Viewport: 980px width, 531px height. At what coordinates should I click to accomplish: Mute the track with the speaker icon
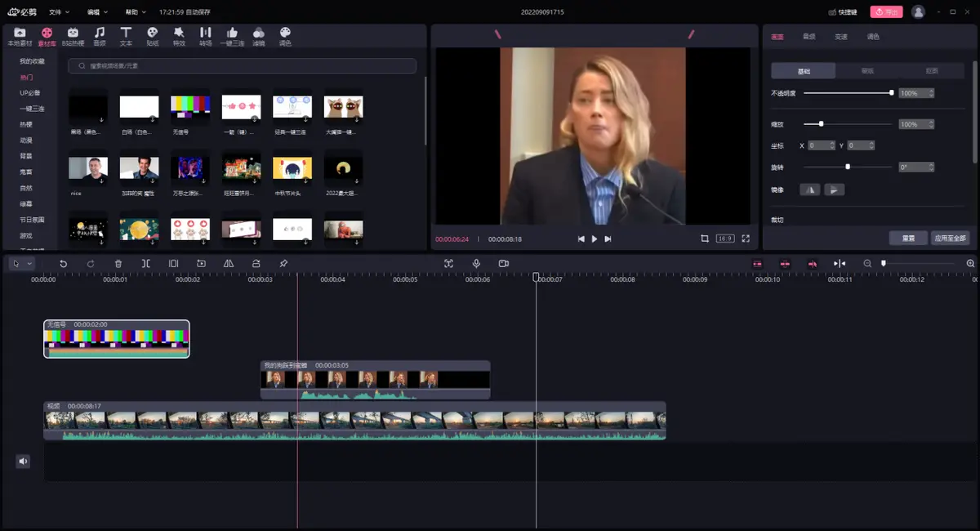23,462
